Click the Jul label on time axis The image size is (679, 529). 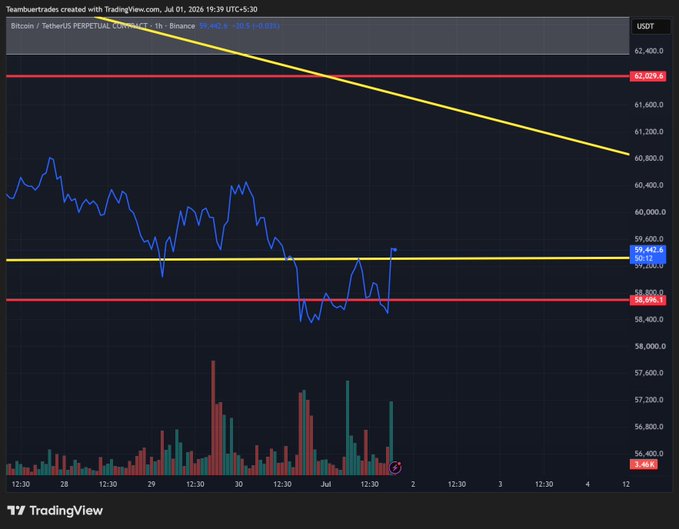tap(326, 484)
